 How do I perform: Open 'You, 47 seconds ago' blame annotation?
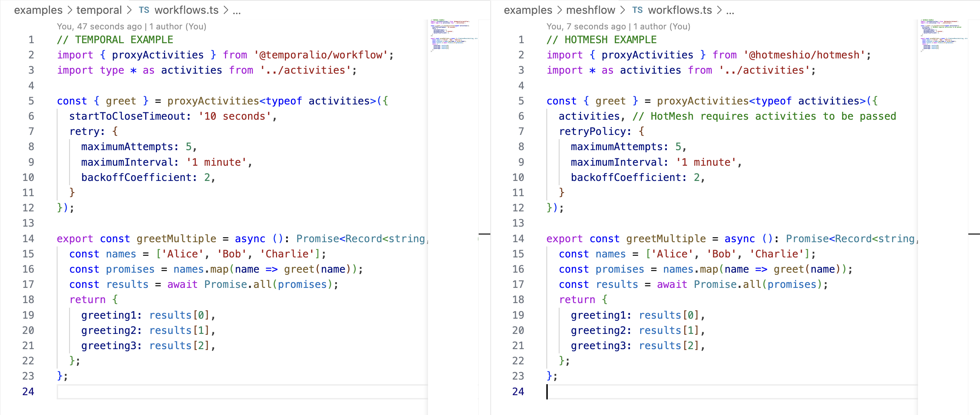99,26
